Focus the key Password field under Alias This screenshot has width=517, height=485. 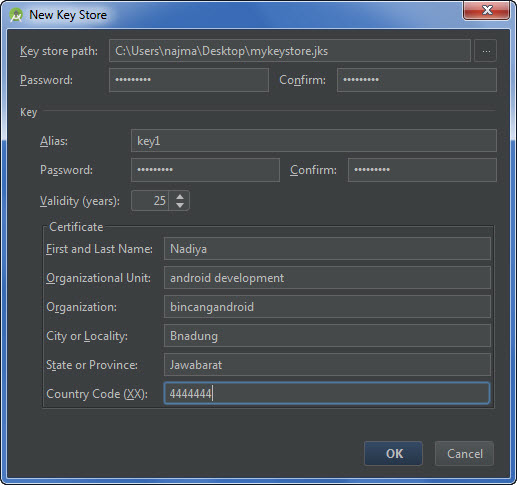(x=205, y=170)
